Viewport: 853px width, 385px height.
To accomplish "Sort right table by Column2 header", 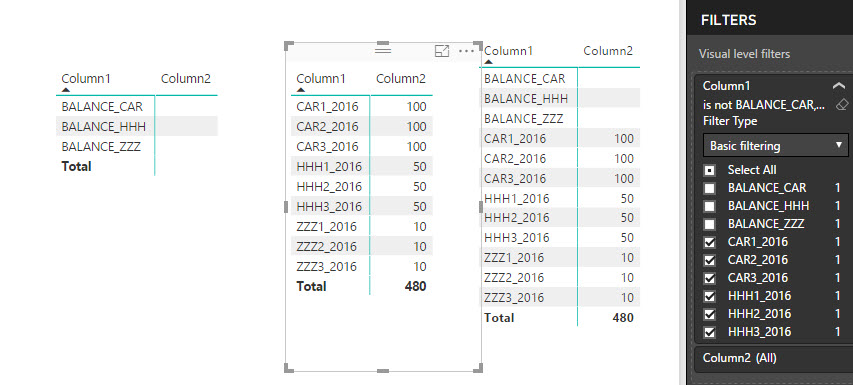I will tap(608, 51).
